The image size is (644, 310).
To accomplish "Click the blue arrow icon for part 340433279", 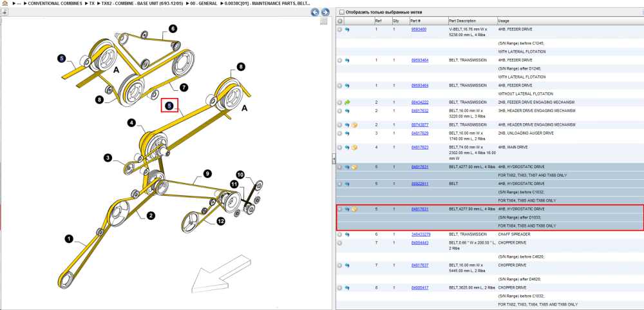I will coord(347,235).
